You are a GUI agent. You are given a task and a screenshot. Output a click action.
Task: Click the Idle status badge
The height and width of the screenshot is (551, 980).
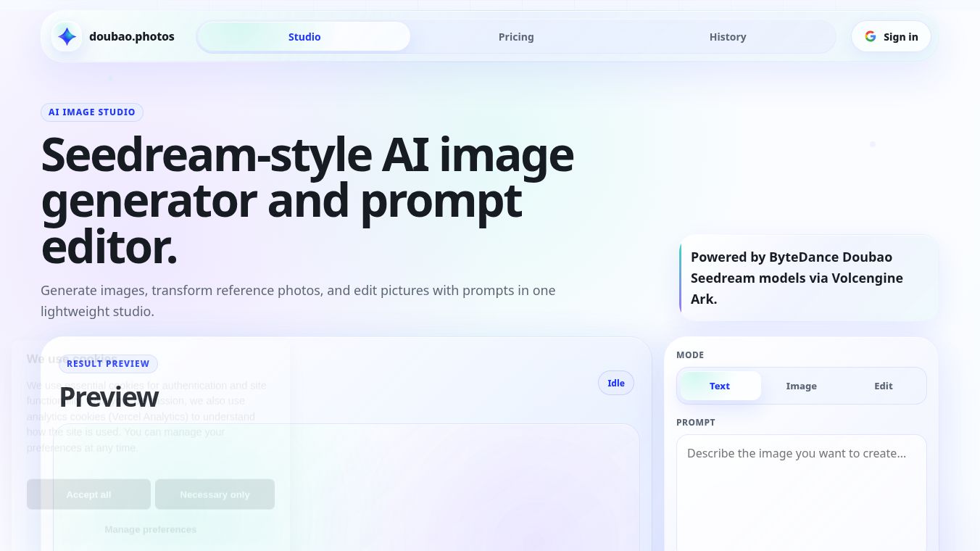click(616, 383)
